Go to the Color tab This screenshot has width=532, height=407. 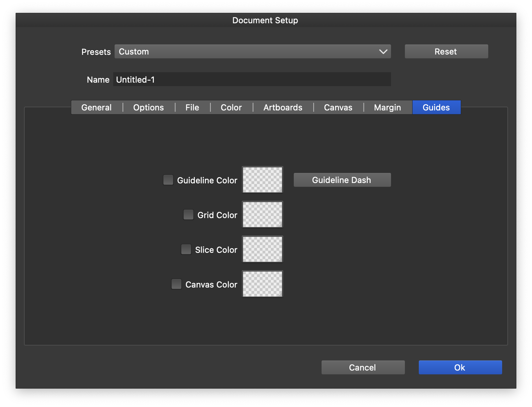(231, 107)
